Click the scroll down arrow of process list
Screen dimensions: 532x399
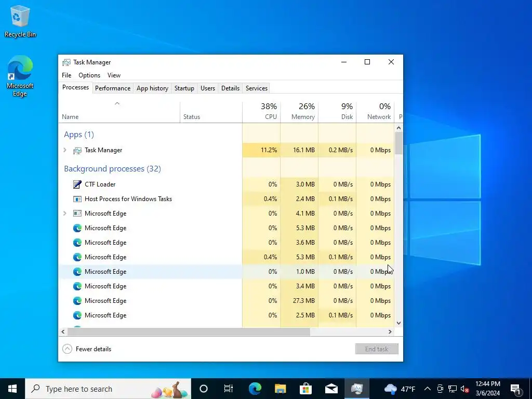398,323
